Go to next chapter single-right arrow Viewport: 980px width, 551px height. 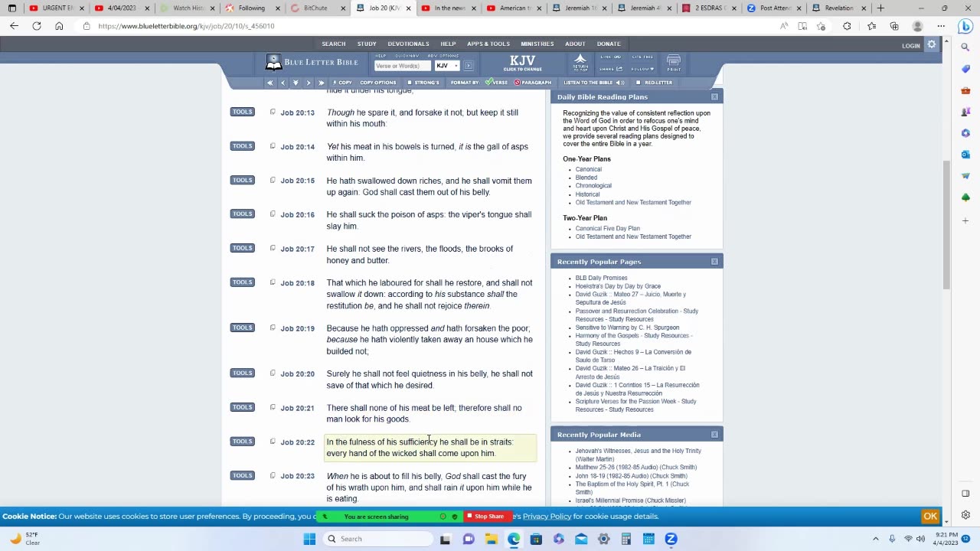coord(309,83)
